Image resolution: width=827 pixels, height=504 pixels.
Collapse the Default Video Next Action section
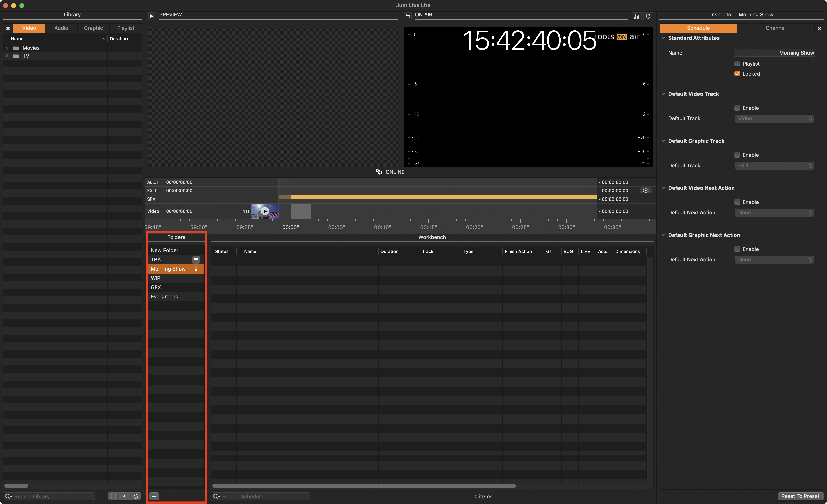click(663, 188)
